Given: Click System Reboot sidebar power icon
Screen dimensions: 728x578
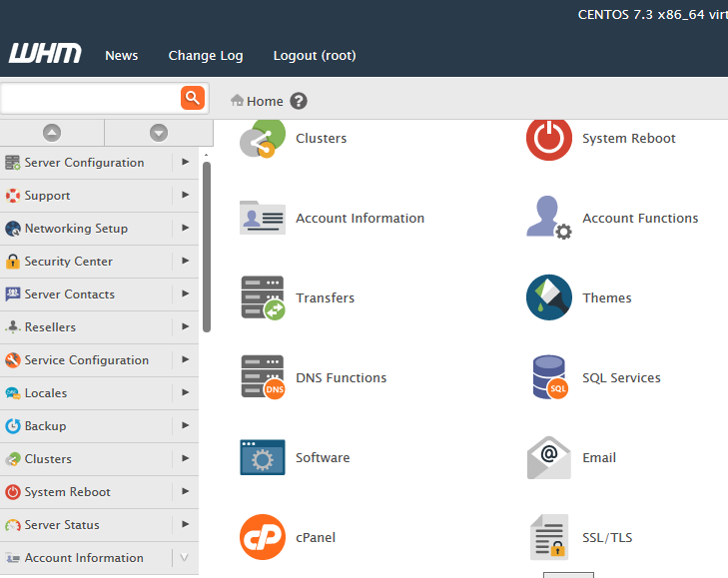Looking at the screenshot, I should pyautogui.click(x=13, y=492).
